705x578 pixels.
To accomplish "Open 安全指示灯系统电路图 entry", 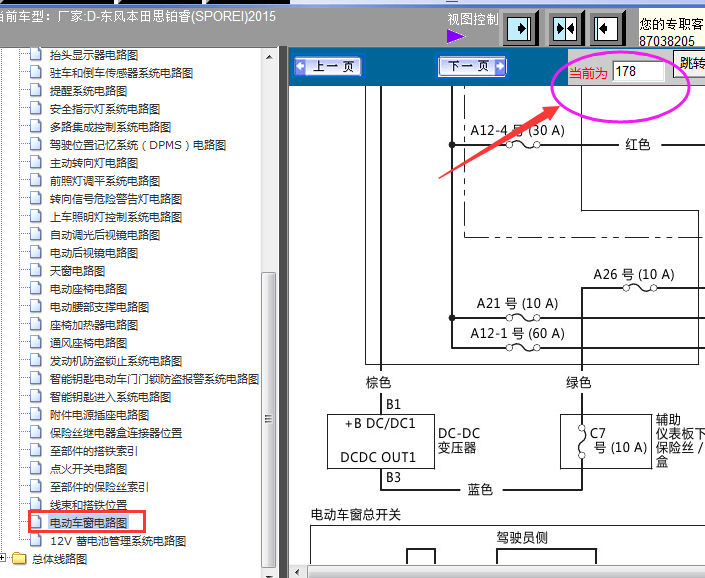I will [x=105, y=109].
